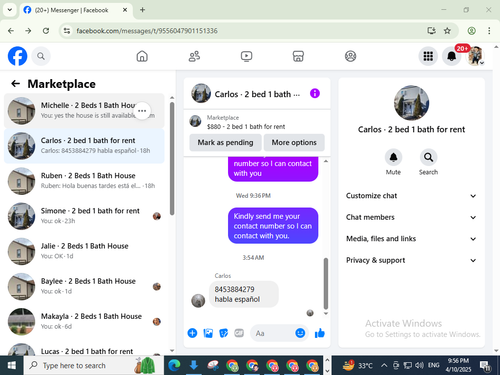This screenshot has height=375, width=500.
Task: Open Baylee - 2 Beds 1 Bath House chat
Action: click(x=84, y=286)
